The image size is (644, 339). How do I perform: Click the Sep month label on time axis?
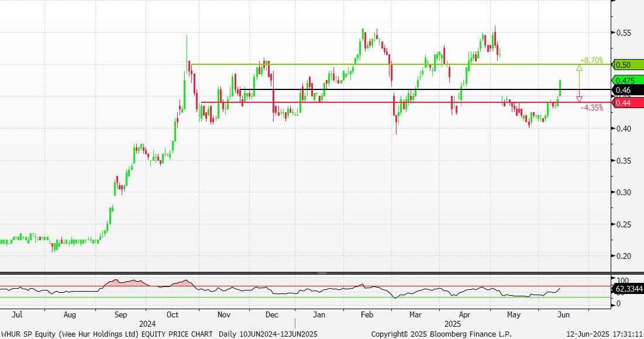coord(120,315)
